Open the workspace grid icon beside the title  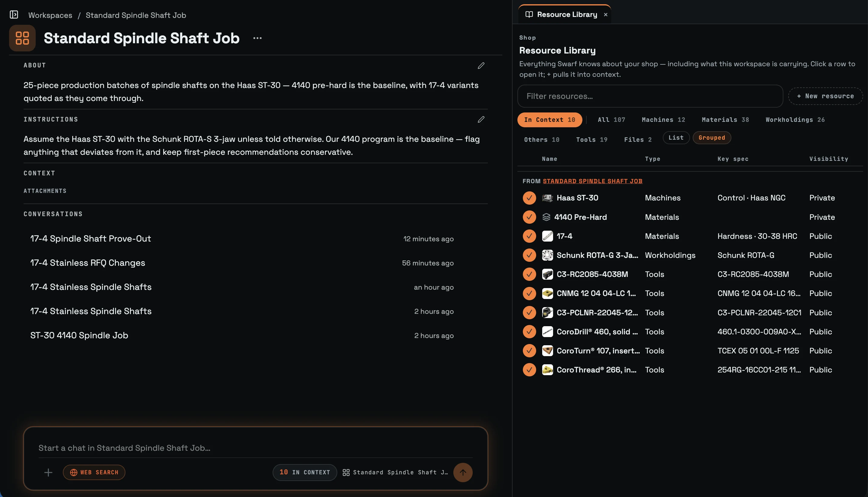tap(22, 38)
